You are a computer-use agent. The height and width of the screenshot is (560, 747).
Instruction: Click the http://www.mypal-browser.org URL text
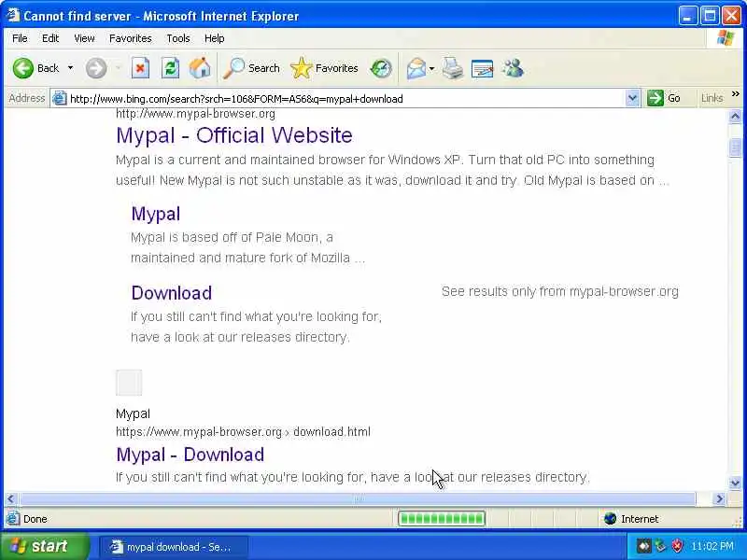click(x=195, y=114)
